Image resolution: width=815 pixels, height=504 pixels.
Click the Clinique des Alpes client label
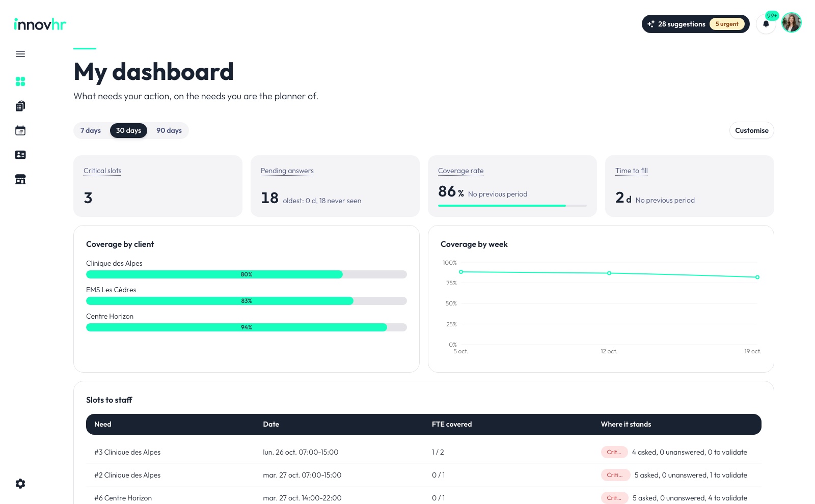(114, 263)
